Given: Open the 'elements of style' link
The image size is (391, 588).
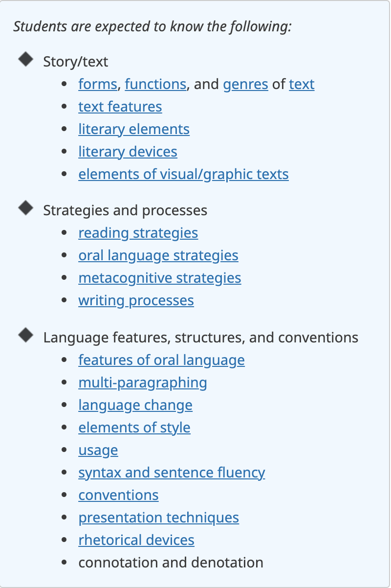Looking at the screenshot, I should pos(134,428).
